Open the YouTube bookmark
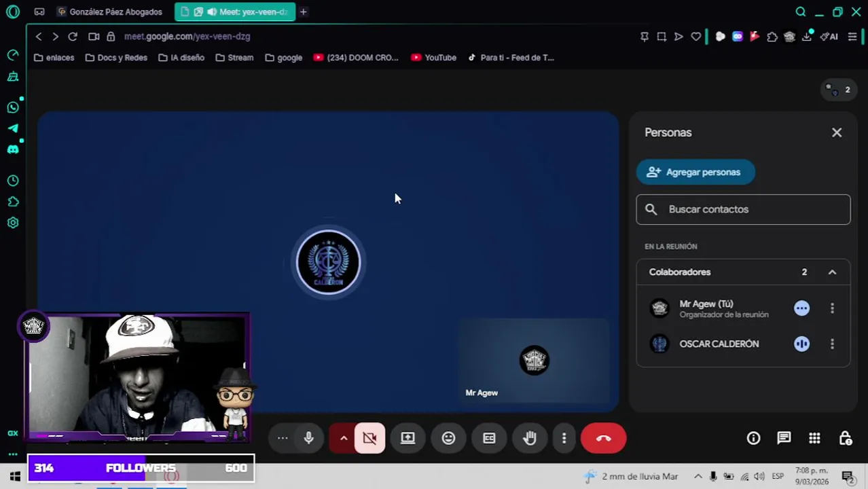The image size is (868, 489). (433, 58)
